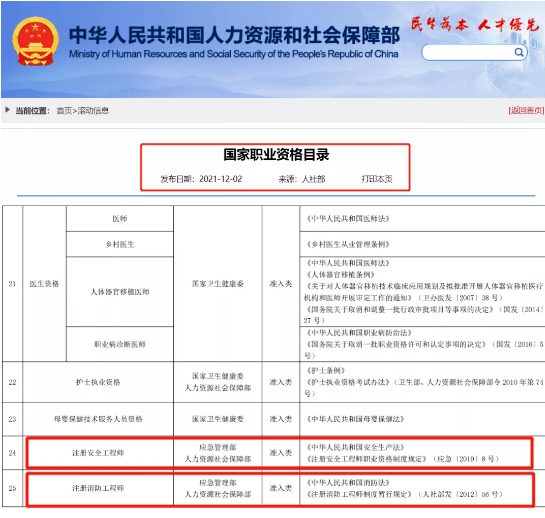Viewport: 545px width, 518px height.
Task: Click the English ministry name subtitle
Action: tap(234, 54)
